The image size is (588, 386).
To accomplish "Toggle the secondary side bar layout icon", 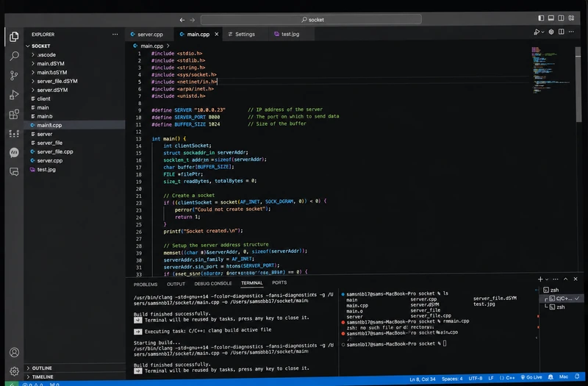I will [x=561, y=18].
